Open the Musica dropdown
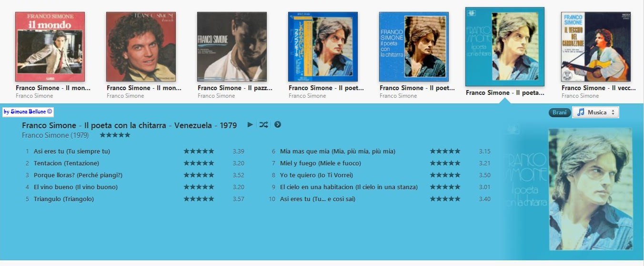644x266 pixels. 595,113
